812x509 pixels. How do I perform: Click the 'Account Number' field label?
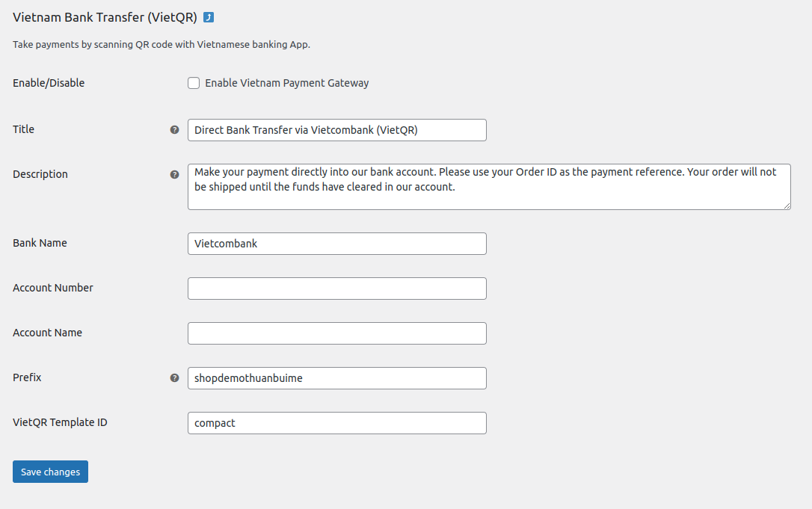(x=53, y=288)
